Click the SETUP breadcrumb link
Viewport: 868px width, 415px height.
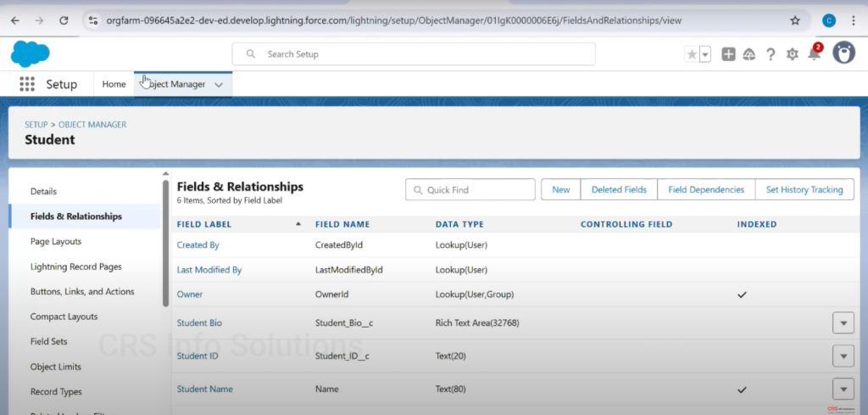(x=36, y=125)
